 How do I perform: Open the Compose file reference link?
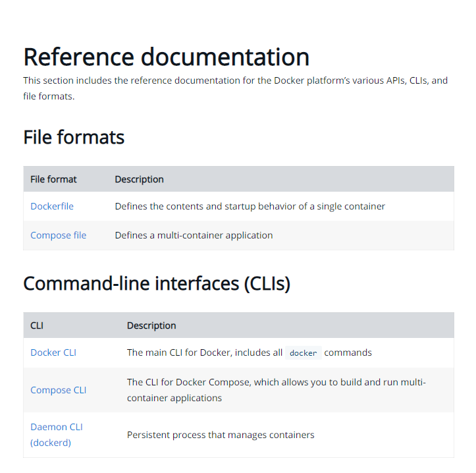pos(58,235)
